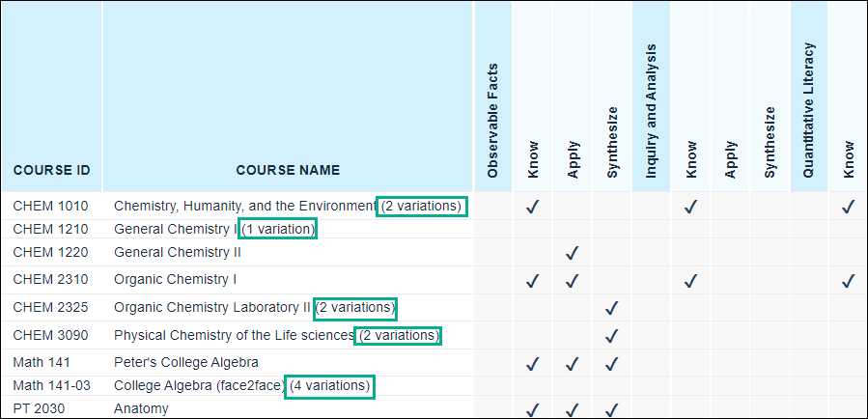Expand 1 variation of General Chemistry I
The height and width of the screenshot is (419, 868).
point(278,229)
